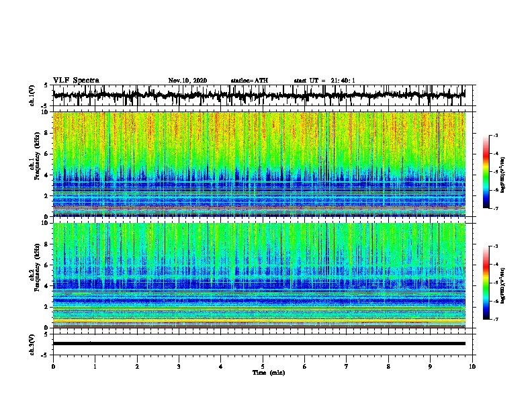The width and height of the screenshot is (532, 411).
Task: Click the ch.1 frequency axis "8" tick label
Action: point(46,133)
